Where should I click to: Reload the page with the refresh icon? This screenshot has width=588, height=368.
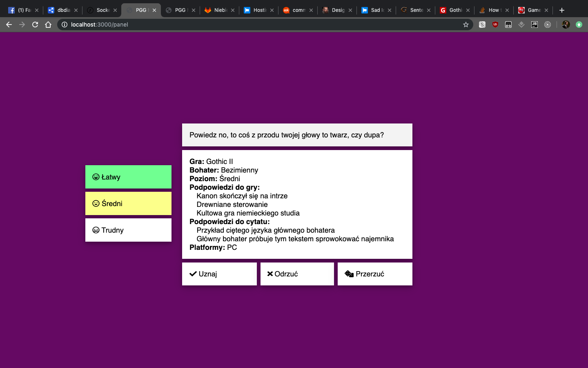coord(35,25)
